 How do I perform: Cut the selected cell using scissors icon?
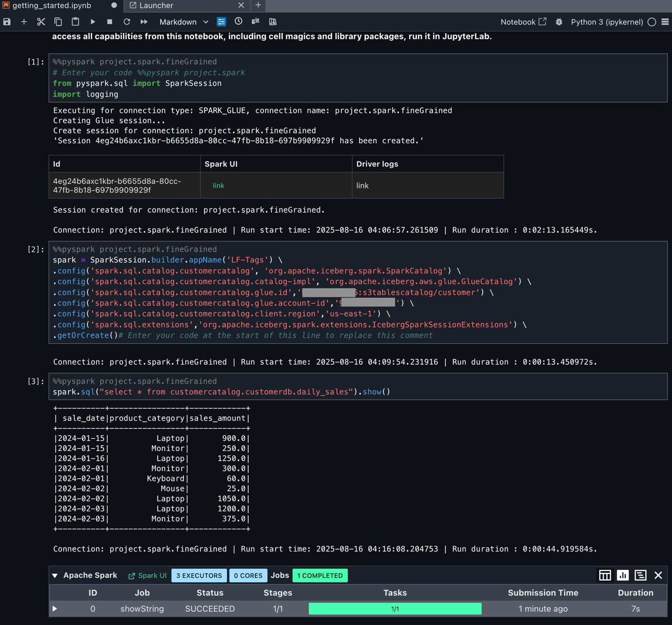click(41, 22)
